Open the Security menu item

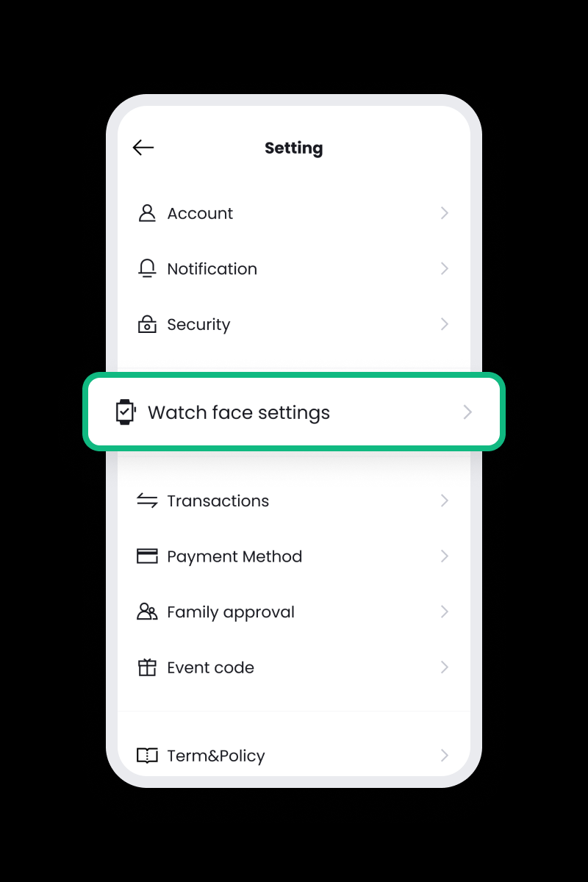tap(294, 324)
